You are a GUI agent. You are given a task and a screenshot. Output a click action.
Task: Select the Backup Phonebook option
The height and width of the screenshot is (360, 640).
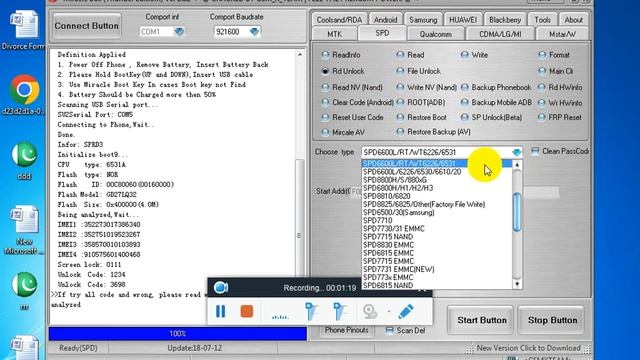click(x=496, y=87)
